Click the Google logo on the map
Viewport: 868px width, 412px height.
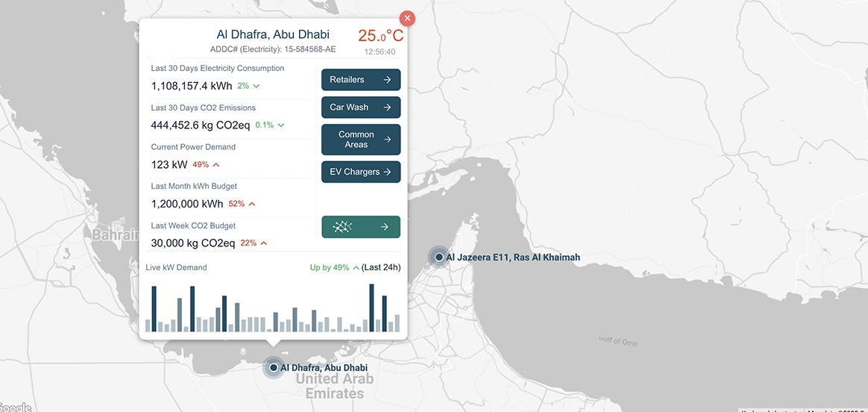(x=15, y=408)
